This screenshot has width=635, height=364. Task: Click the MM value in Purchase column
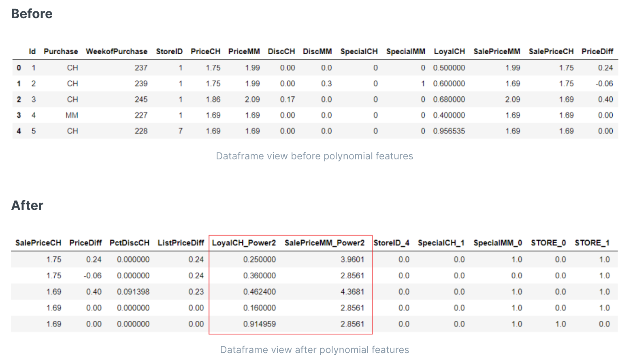tap(72, 115)
